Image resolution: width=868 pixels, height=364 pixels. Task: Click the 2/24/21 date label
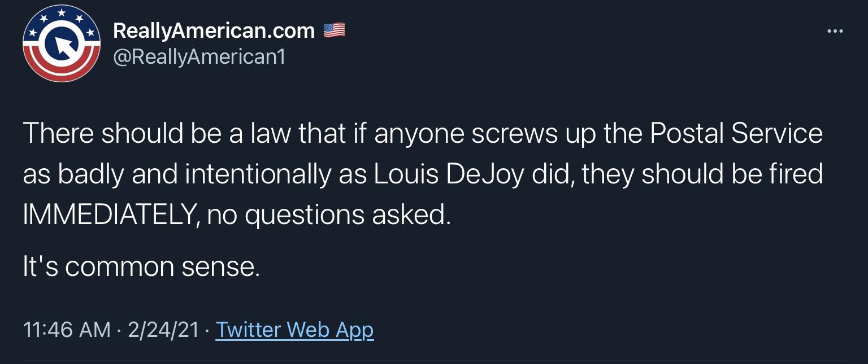(163, 330)
